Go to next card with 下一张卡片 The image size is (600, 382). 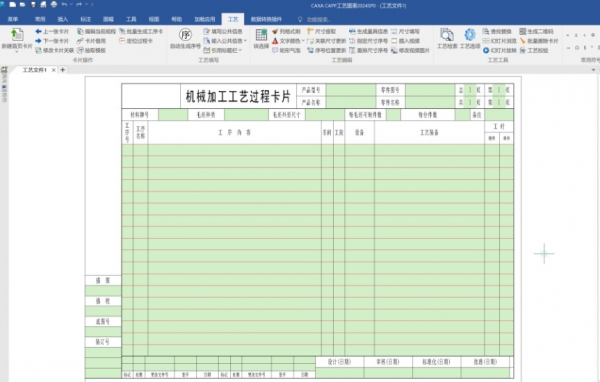(x=52, y=41)
